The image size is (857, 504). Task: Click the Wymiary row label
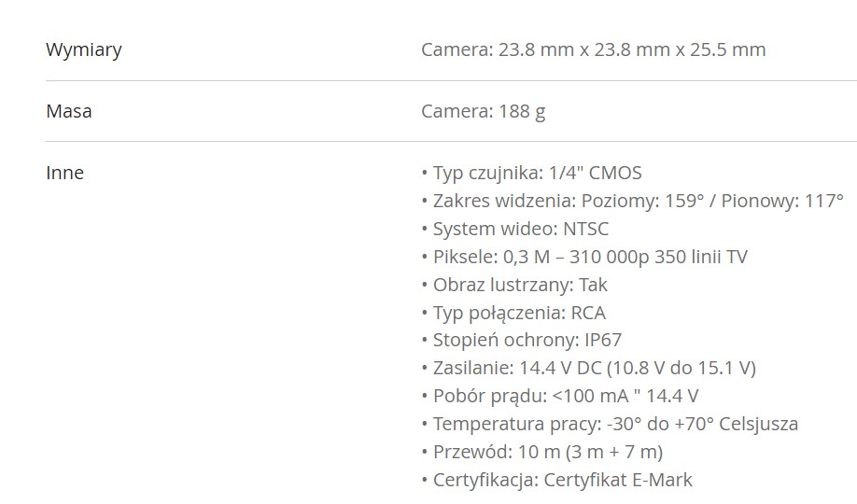84,49
